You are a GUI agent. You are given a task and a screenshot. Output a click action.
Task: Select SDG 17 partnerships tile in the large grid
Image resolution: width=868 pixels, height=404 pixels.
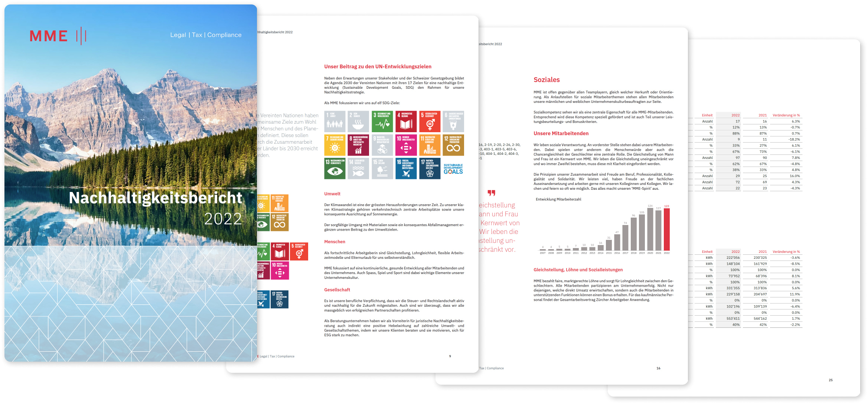pyautogui.click(x=430, y=169)
